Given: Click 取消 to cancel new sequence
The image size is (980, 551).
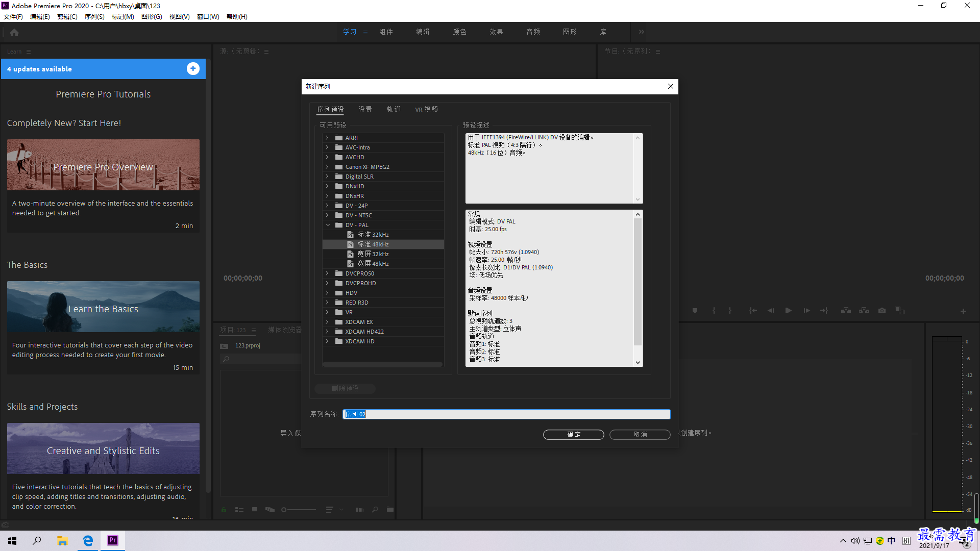Looking at the screenshot, I should (x=640, y=434).
